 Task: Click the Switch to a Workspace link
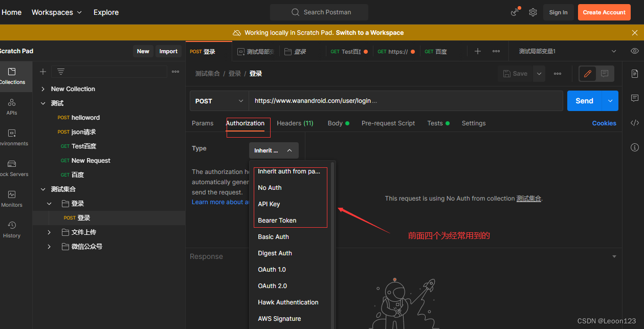370,33
